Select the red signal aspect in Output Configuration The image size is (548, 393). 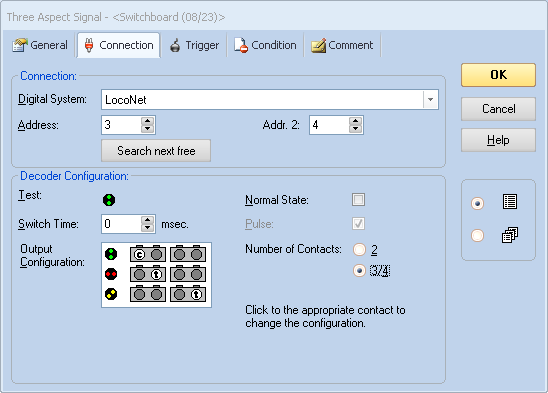pos(111,274)
